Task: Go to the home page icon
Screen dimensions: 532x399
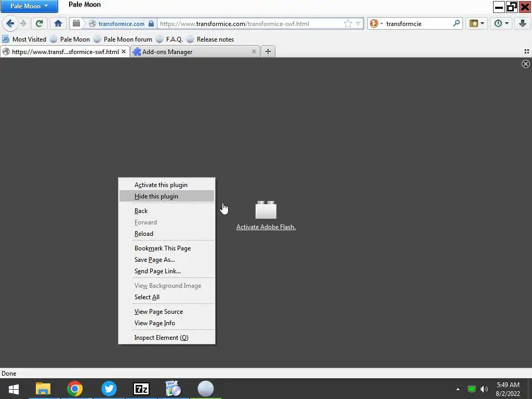Action: (58, 23)
